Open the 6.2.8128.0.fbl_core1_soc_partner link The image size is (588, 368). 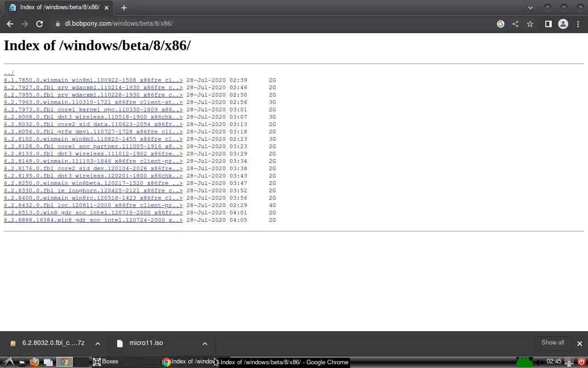pyautogui.click(x=93, y=146)
